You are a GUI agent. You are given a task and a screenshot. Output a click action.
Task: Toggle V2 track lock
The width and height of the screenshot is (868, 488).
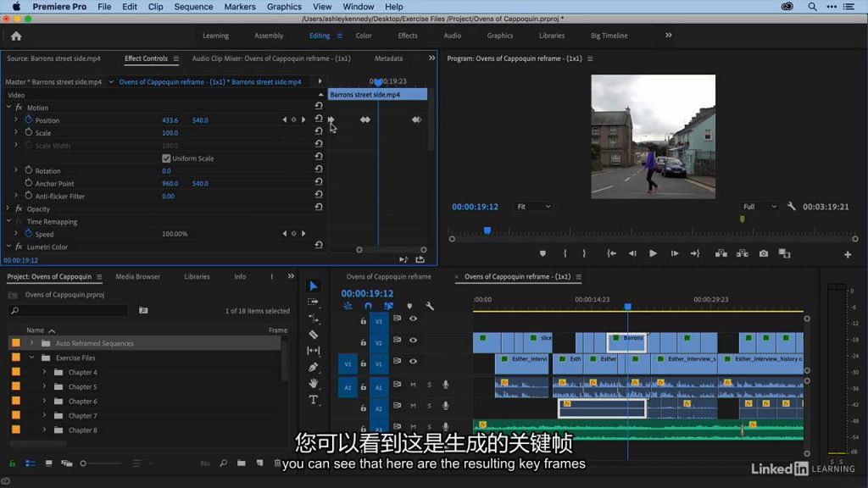[363, 342]
